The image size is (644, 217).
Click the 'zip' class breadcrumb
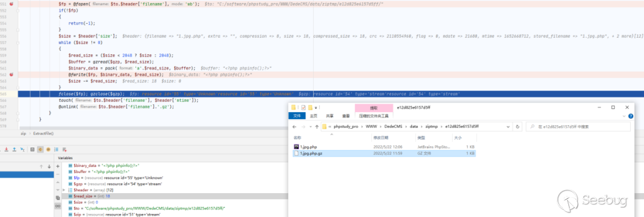pyautogui.click(x=23, y=134)
